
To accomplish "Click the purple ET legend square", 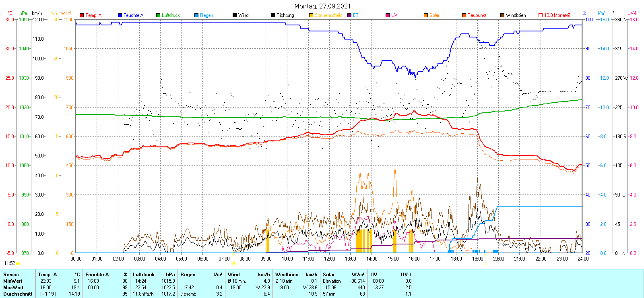I will [x=349, y=15].
